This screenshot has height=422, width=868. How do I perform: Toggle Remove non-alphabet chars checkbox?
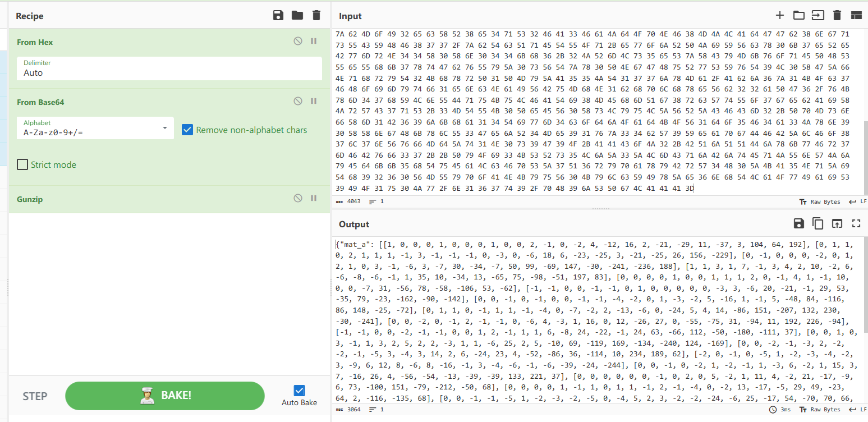click(188, 130)
